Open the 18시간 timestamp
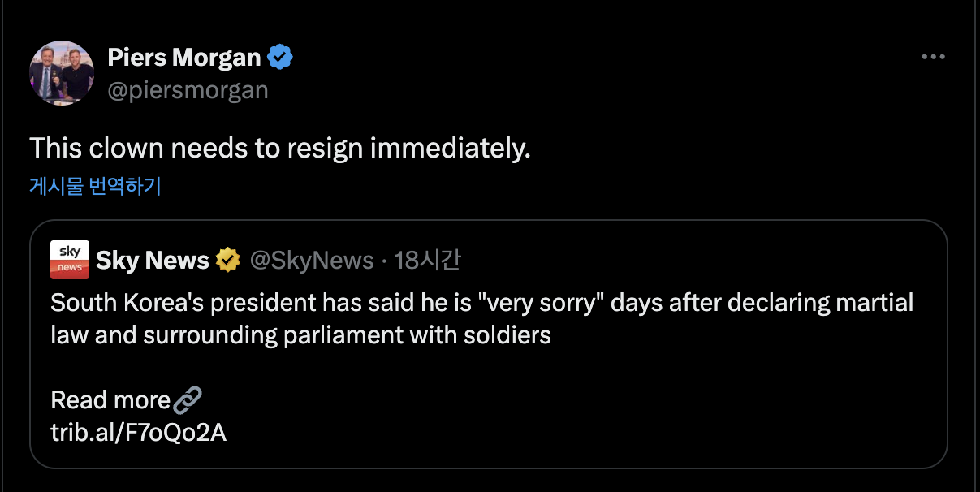980x492 pixels. [x=427, y=261]
